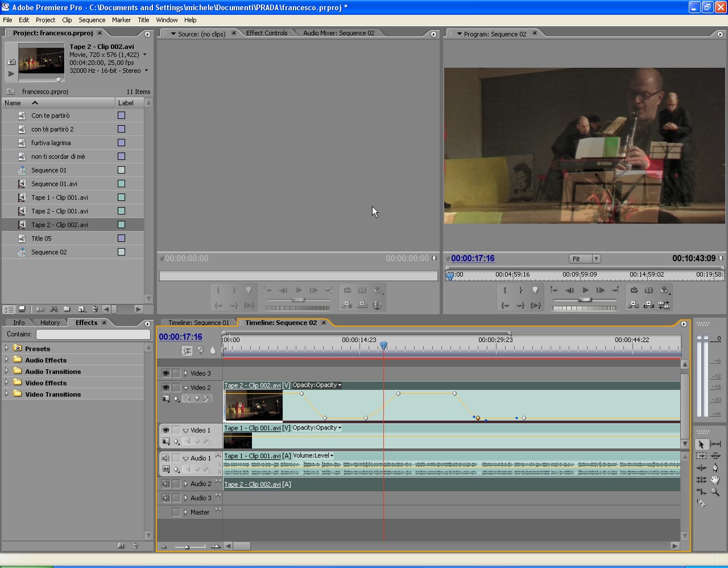728x568 pixels.
Task: Toggle the lock box on Video 3
Action: [x=176, y=373]
